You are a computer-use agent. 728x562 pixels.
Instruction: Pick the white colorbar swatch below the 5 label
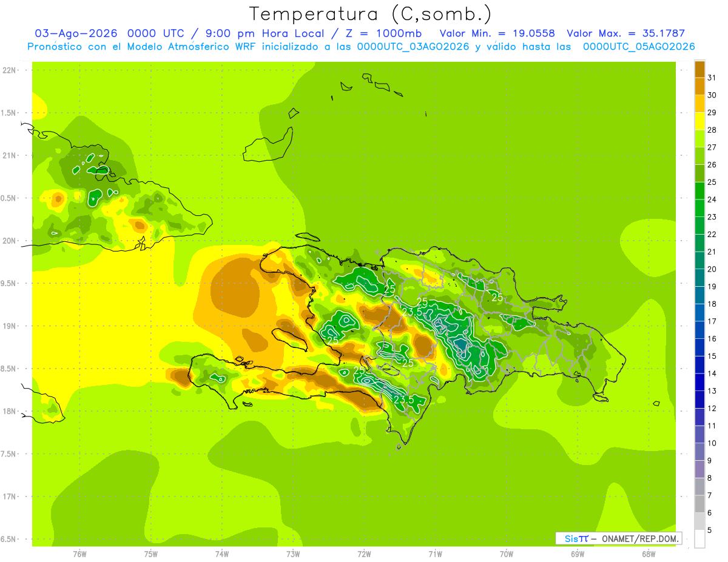click(x=699, y=538)
